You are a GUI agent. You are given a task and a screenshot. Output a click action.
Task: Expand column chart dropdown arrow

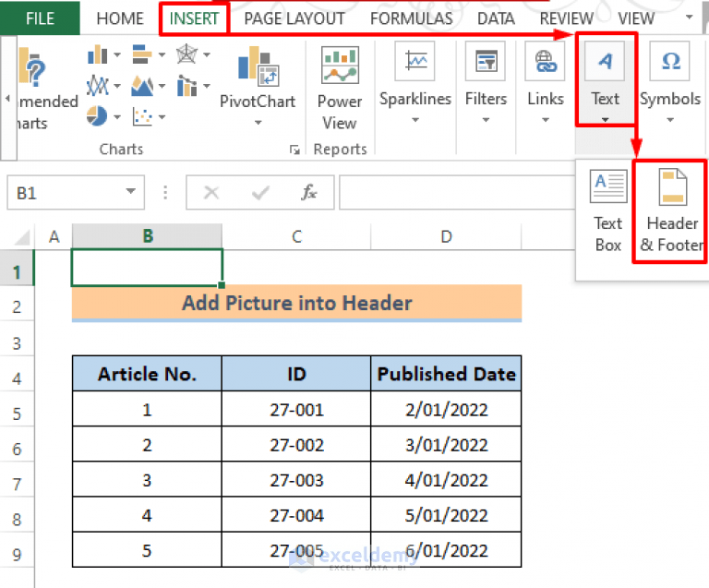pyautogui.click(x=117, y=54)
